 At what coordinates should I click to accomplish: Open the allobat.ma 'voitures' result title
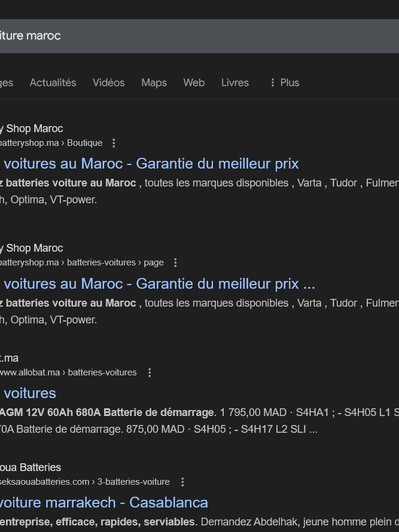pyautogui.click(x=28, y=393)
